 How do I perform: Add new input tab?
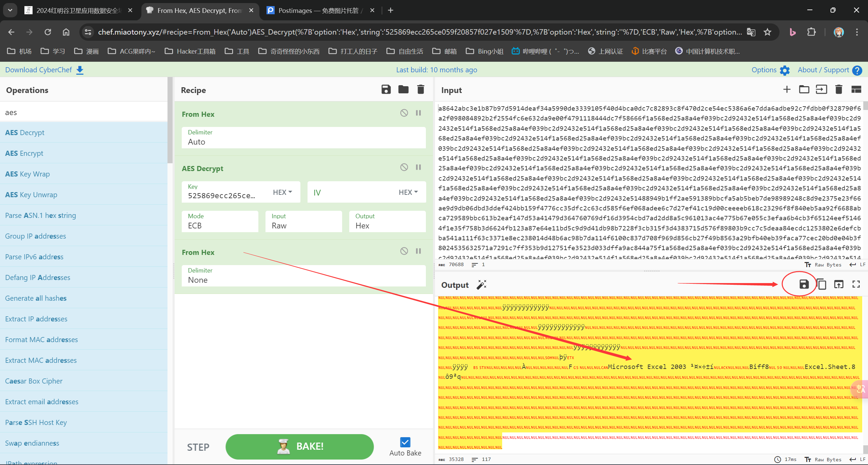(787, 90)
